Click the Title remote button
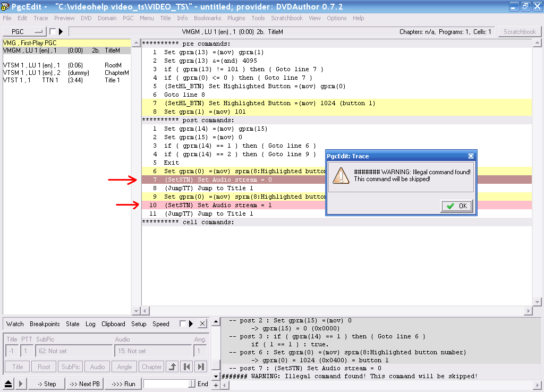The height and width of the screenshot is (392, 544). pos(18,367)
